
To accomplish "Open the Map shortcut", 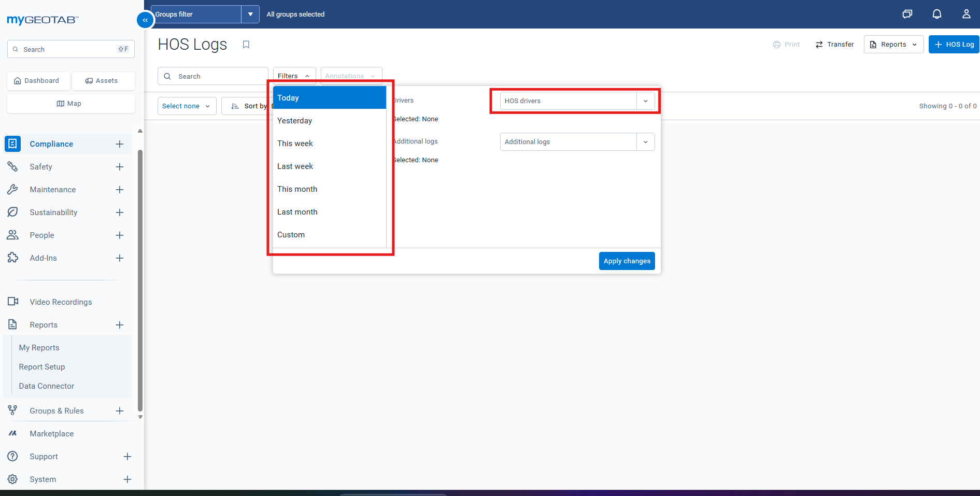I will [x=71, y=104].
